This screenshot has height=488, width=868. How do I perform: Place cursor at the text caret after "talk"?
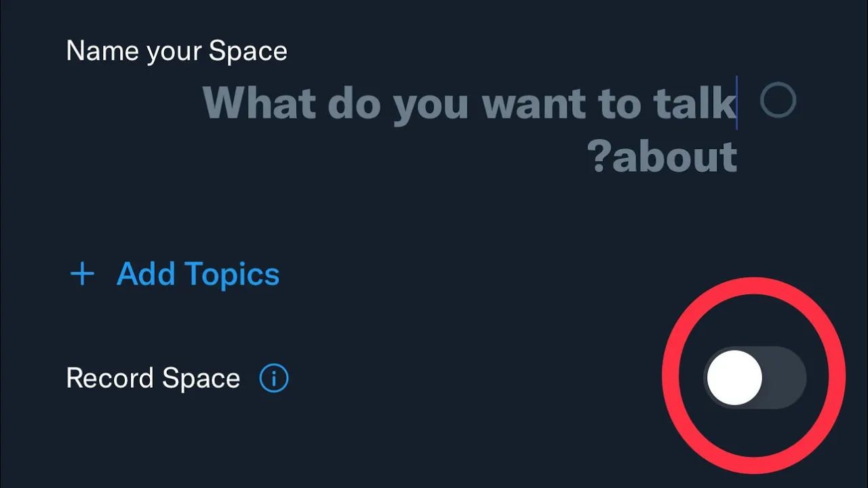(736, 103)
